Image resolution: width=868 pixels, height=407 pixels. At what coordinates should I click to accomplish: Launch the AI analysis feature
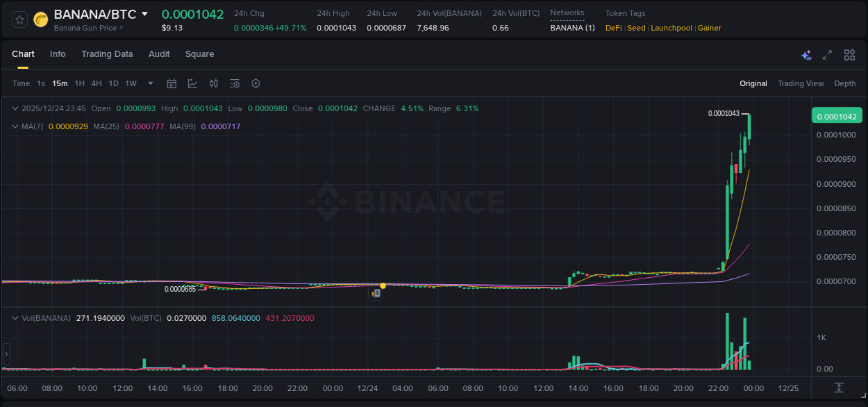[806, 54]
